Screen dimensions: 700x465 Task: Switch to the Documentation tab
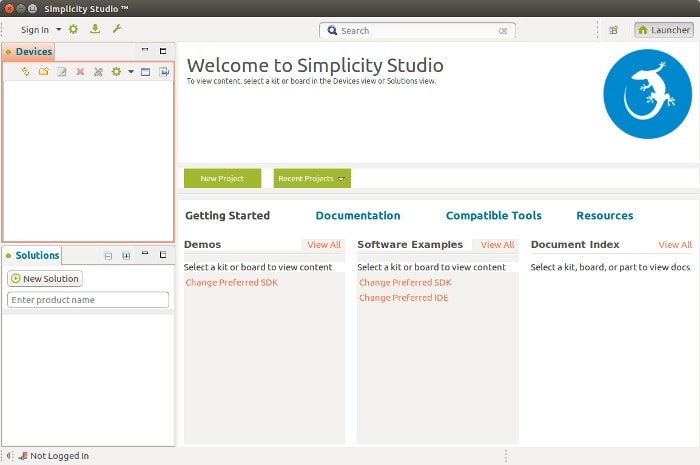358,216
